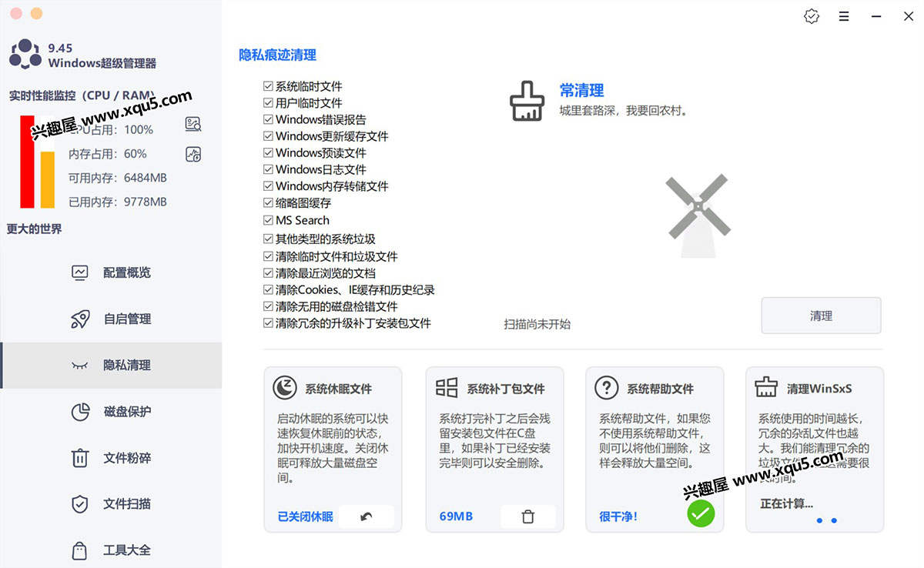Toggle Windows更新缓存文件 checkbox
The width and height of the screenshot is (924, 568).
[269, 136]
